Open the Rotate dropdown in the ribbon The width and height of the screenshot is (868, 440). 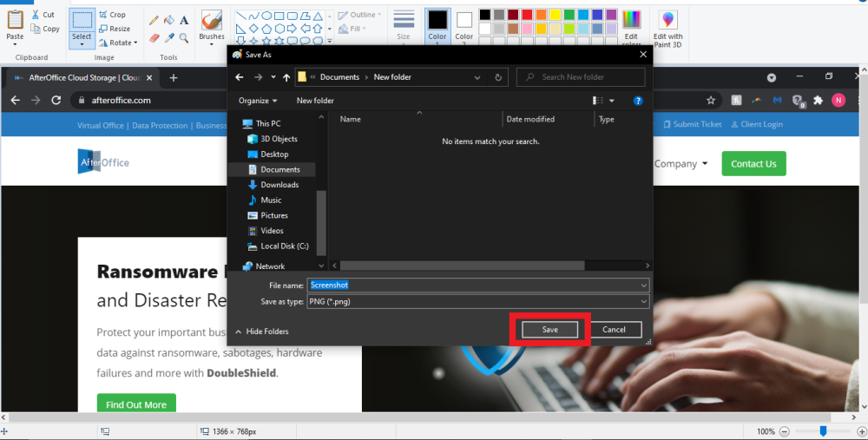(x=118, y=43)
